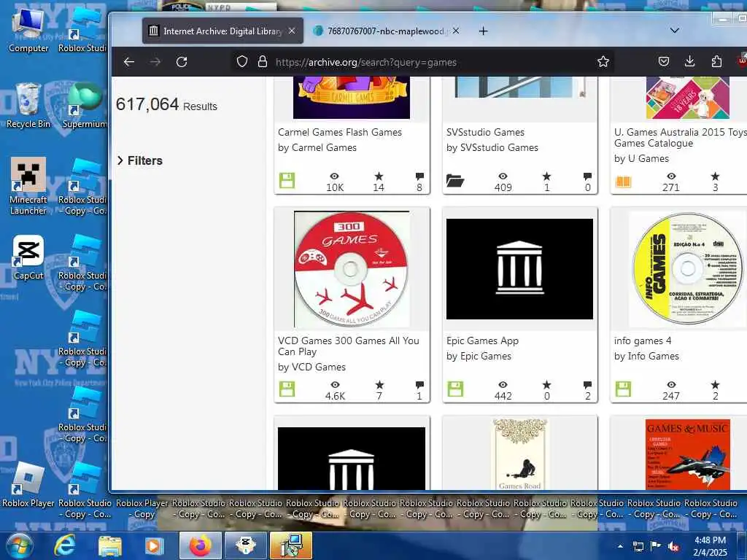Image resolution: width=747 pixels, height=560 pixels.
Task: Click floppy icon on VCD Games card
Action: pos(287,389)
